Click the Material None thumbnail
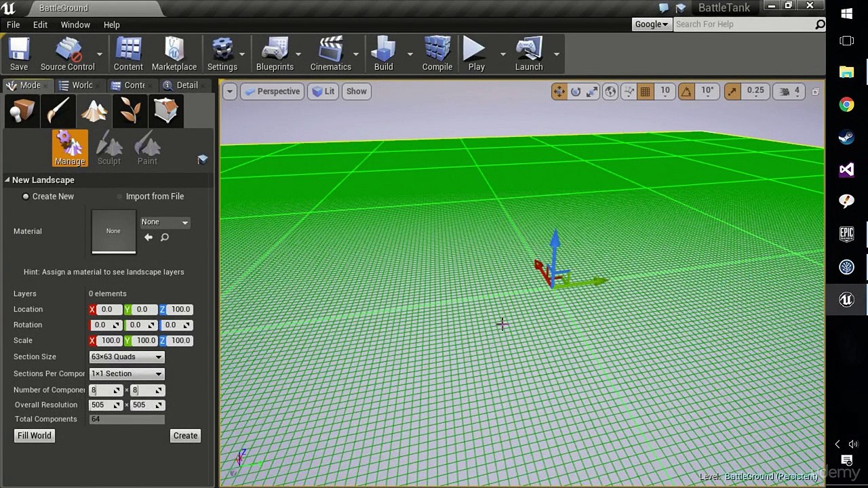Viewport: 868px width, 488px height. coord(113,231)
